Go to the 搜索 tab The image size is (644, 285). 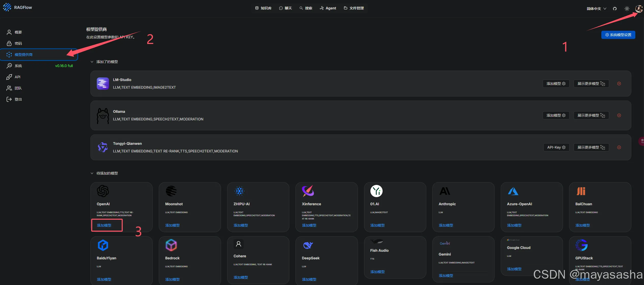306,8
